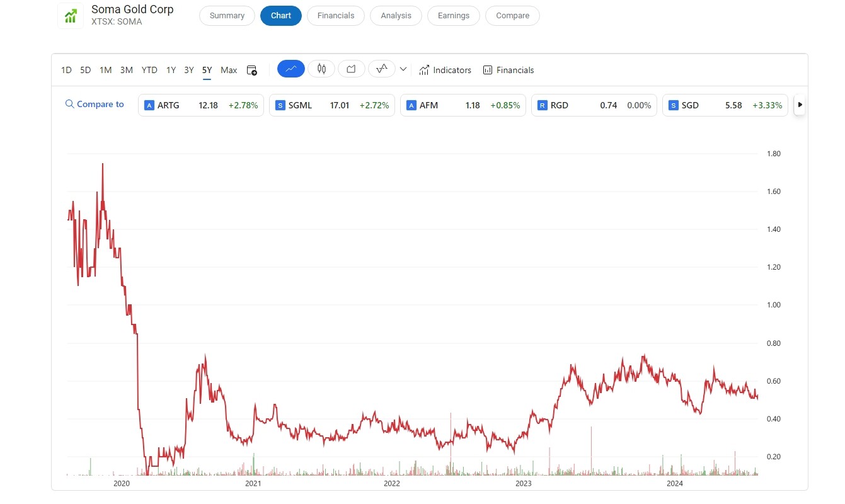The image size is (845, 504).
Task: Set chart range to 3Y
Action: pos(189,70)
